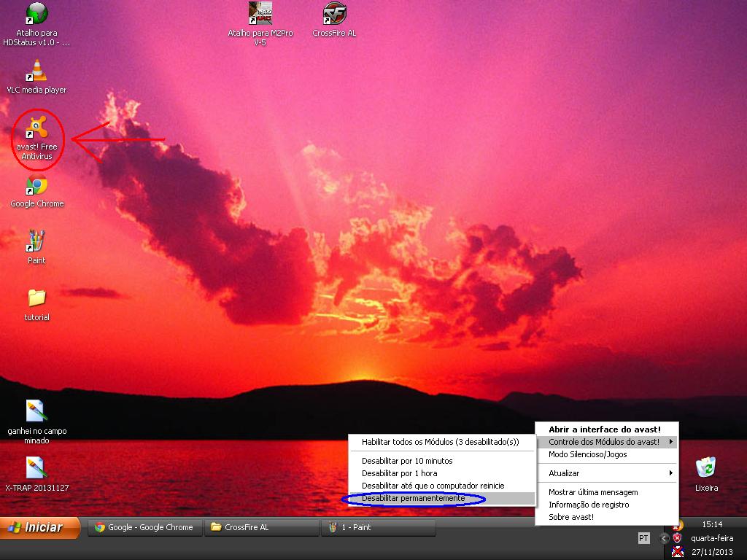Expand Controle dos Módulos do avast! submenu
747x560 pixels.
[607, 442]
